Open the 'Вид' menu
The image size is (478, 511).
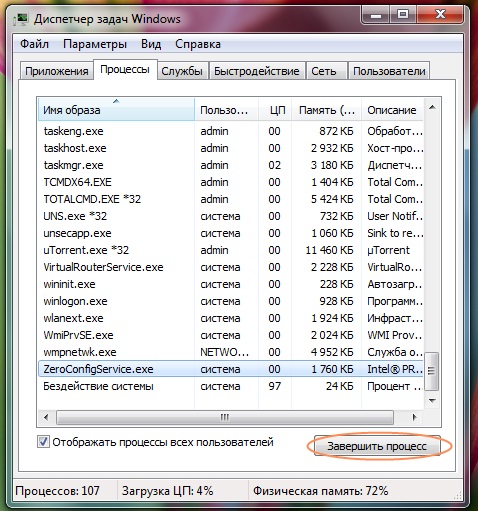[x=151, y=44]
